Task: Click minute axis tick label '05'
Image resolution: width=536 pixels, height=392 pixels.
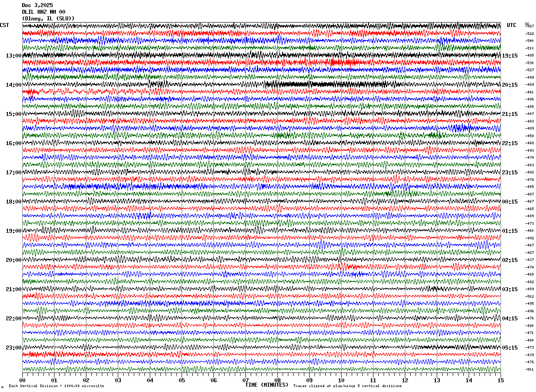Action: point(182,380)
